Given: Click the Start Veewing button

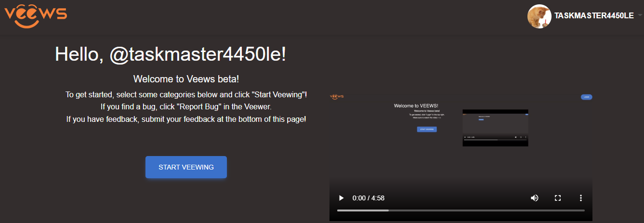Looking at the screenshot, I should (186, 167).
